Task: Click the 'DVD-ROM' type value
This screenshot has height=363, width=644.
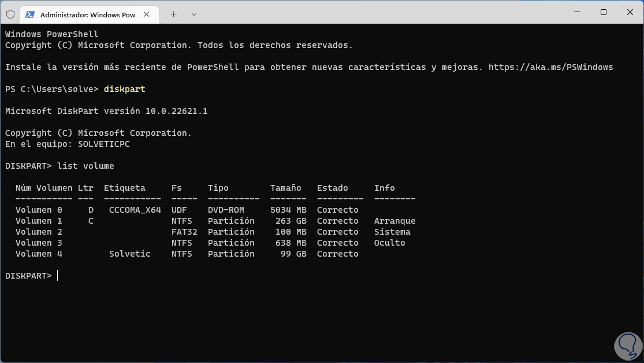Action: pos(226,210)
